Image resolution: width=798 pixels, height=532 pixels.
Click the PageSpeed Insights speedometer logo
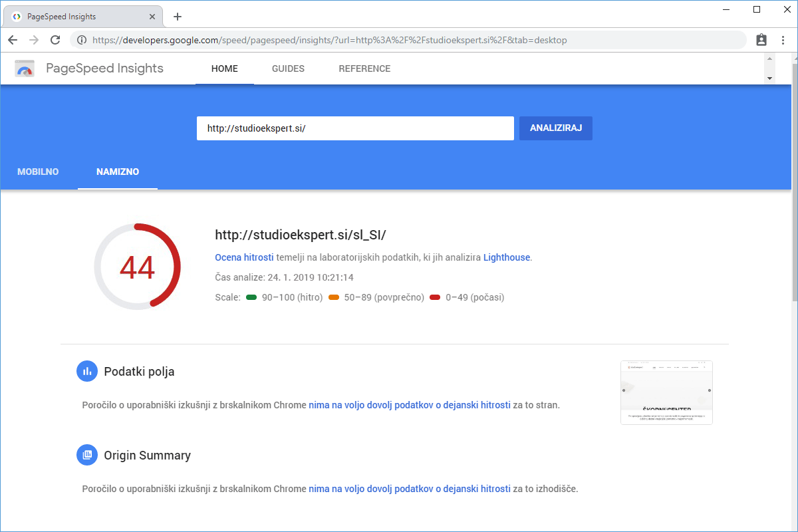pyautogui.click(x=25, y=68)
